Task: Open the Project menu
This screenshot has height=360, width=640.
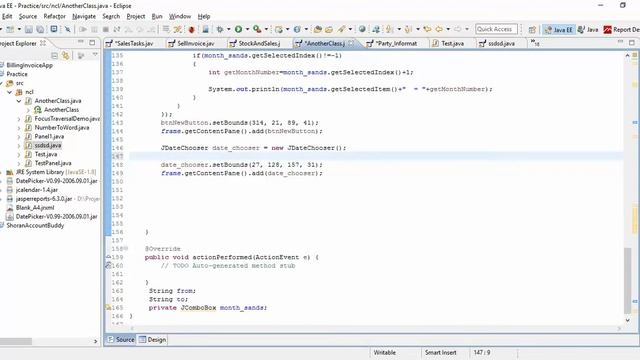Action: [136, 16]
